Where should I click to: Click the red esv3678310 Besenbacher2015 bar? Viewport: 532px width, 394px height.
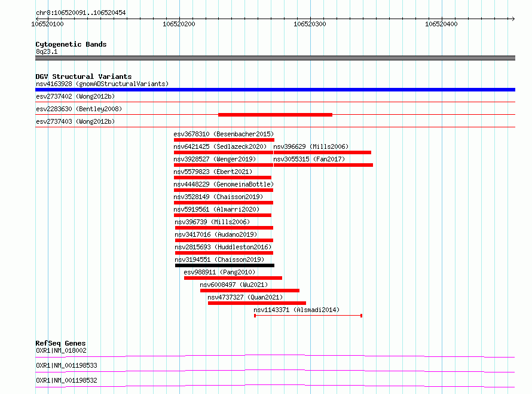coord(224,140)
